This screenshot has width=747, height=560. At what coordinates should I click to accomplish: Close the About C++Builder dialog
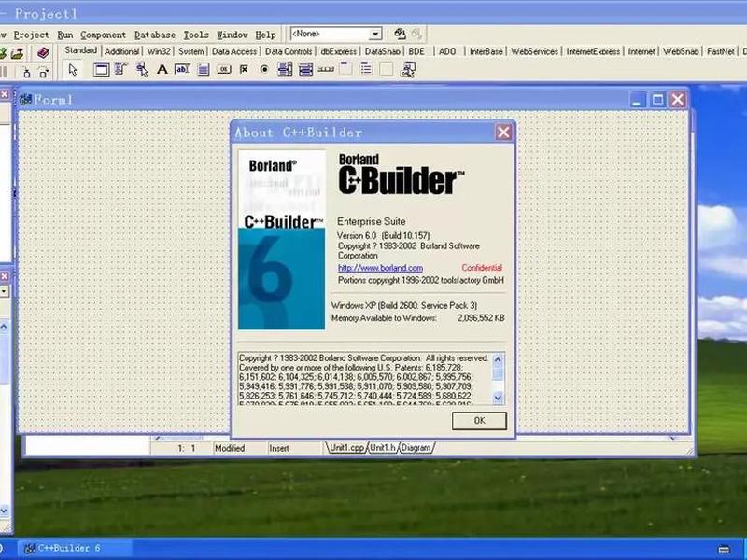click(503, 132)
